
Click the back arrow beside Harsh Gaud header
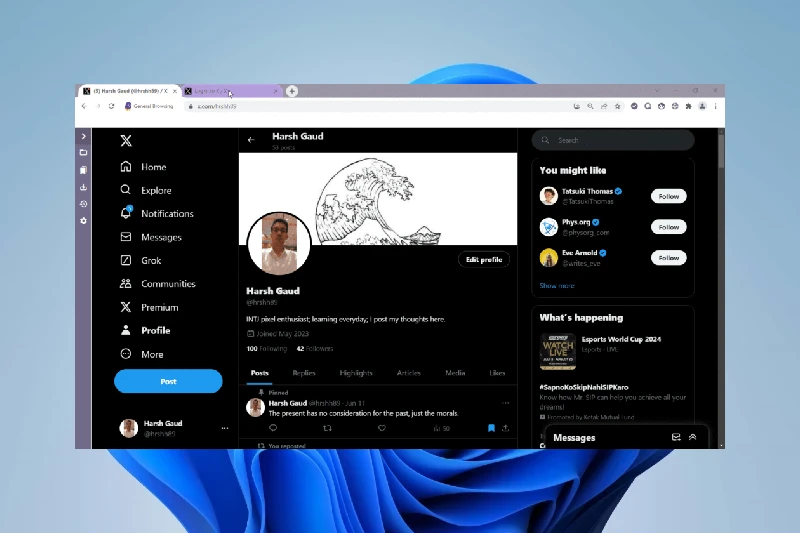(251, 140)
